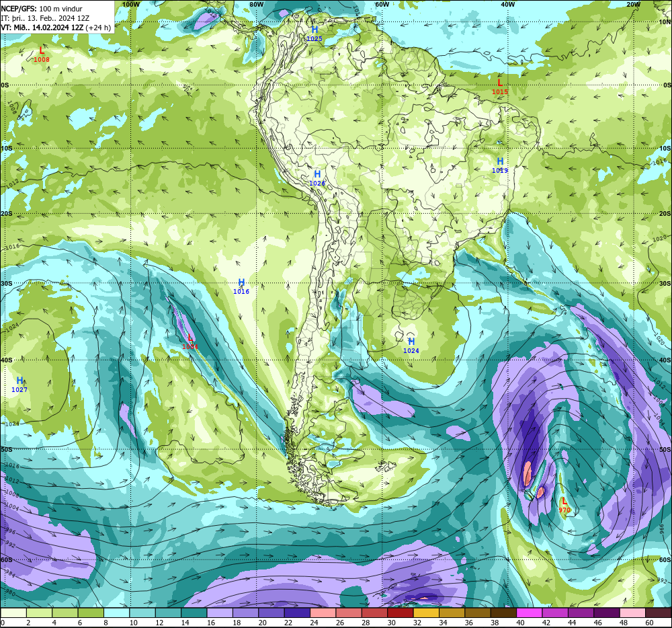Select the low-pressure marker L 1015
The height and width of the screenshot is (628, 672).
[500, 87]
